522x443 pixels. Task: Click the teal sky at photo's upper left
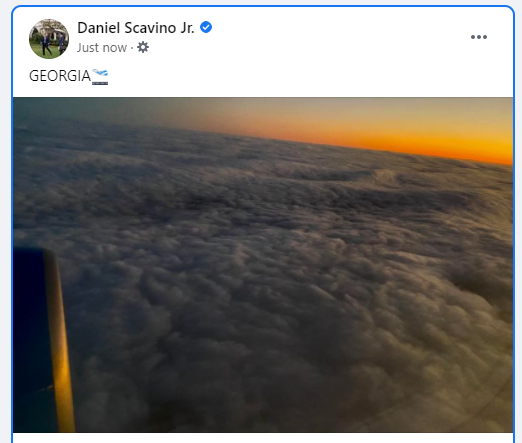[x=50, y=108]
